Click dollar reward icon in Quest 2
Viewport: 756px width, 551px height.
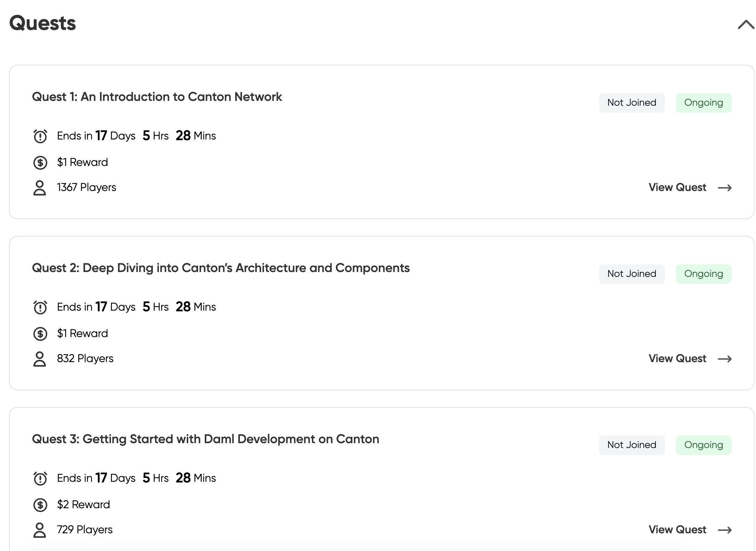(x=40, y=334)
